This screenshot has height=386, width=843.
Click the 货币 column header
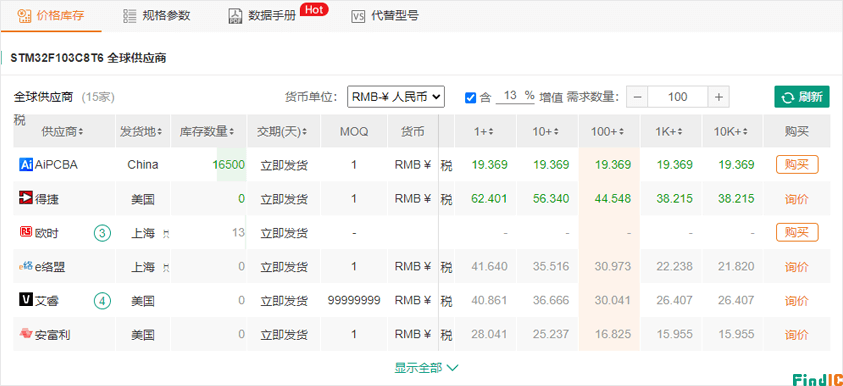(x=413, y=131)
